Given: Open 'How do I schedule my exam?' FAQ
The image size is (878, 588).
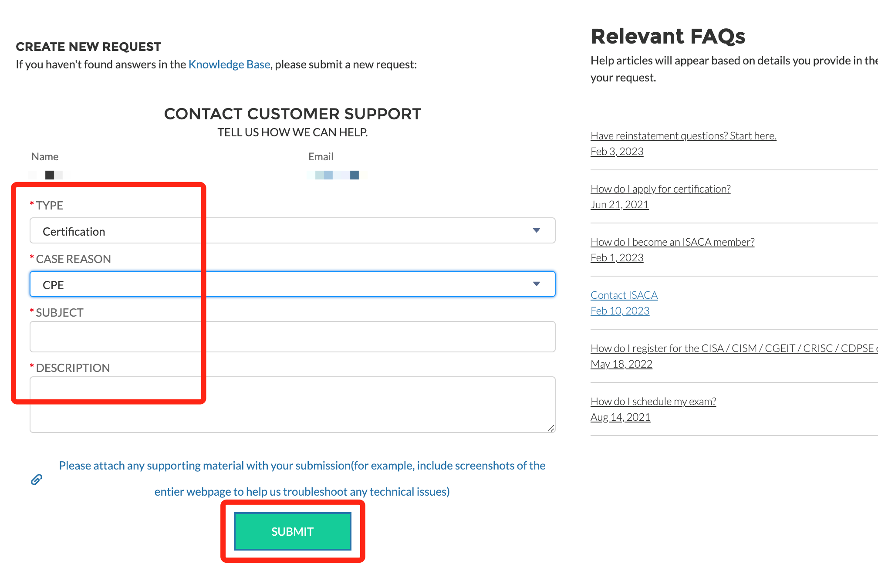Looking at the screenshot, I should pyautogui.click(x=653, y=402).
